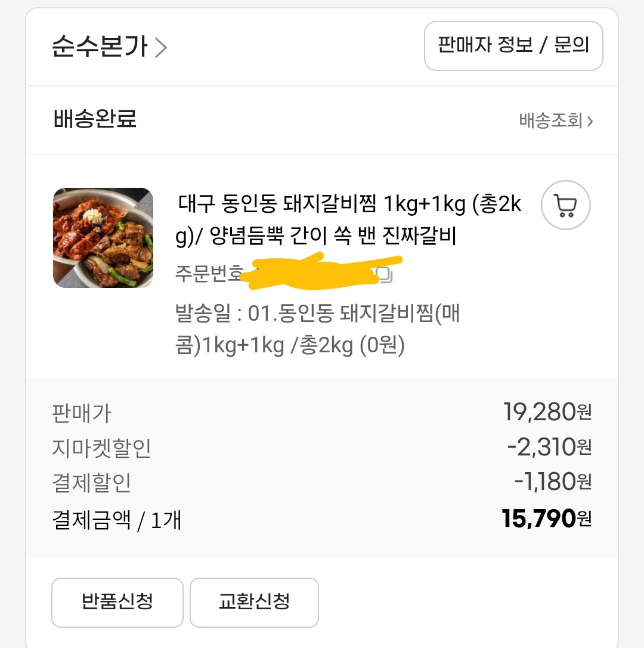The image size is (644, 648).
Task: Request a return with 반품신청
Action: [x=117, y=602]
